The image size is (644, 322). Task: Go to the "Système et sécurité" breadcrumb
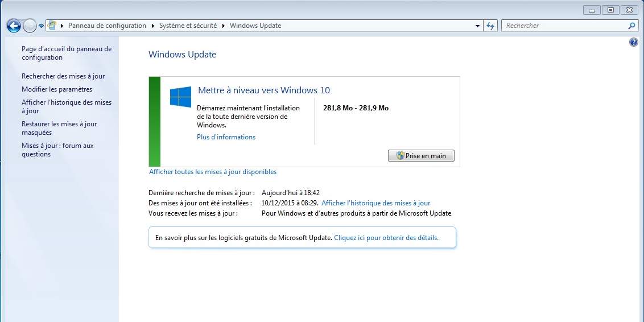coord(188,26)
